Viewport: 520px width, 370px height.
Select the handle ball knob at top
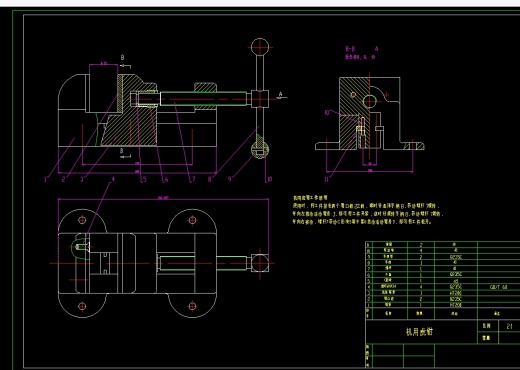coord(260,47)
